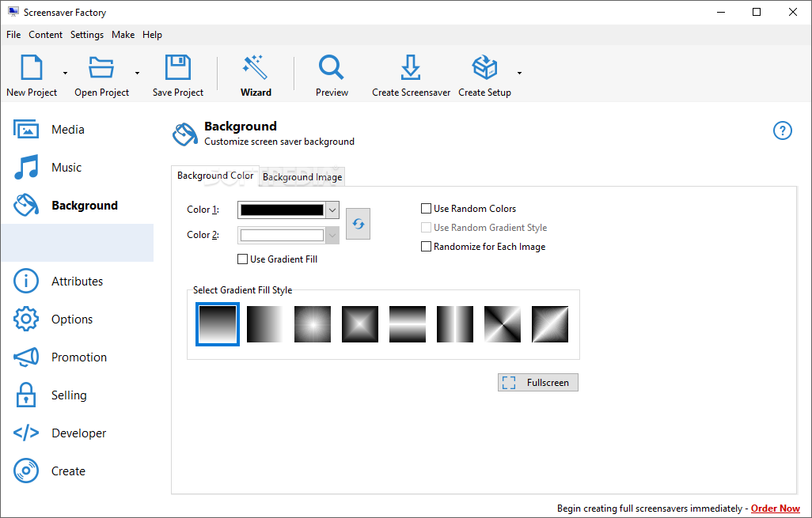
Task: Click the Create Screensaver download icon
Action: pos(411,67)
